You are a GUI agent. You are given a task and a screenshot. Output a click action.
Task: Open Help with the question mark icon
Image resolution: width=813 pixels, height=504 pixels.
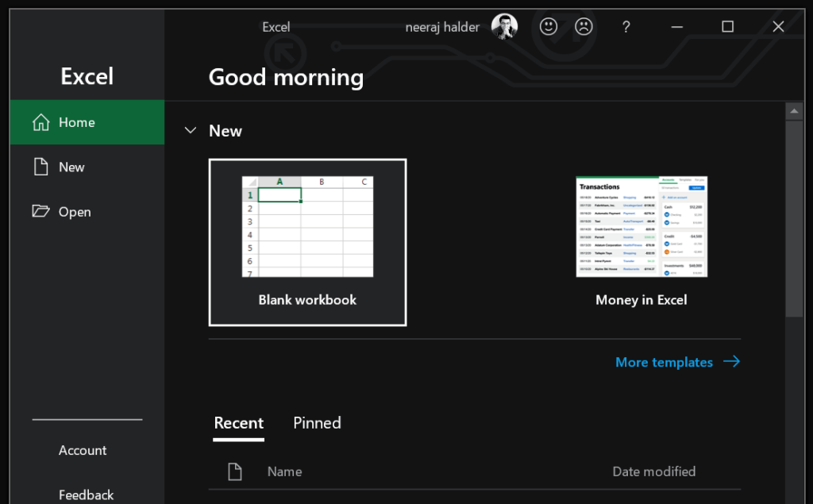626,26
